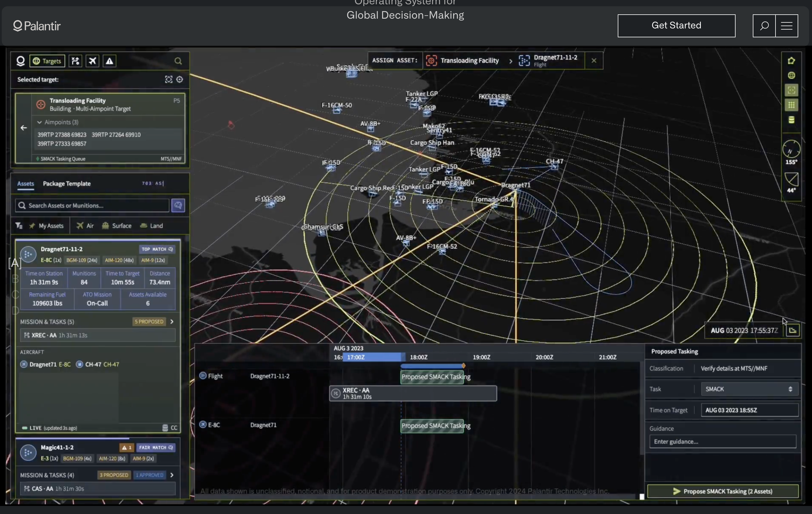The width and height of the screenshot is (812, 514).
Task: Collapse the Aimpoints (3) section
Action: point(39,122)
